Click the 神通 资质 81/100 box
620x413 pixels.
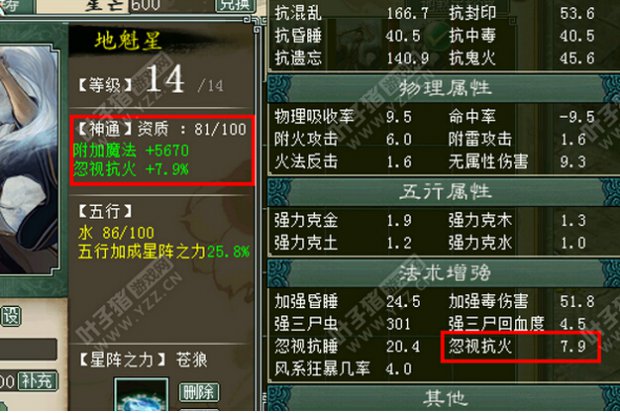pos(162,150)
